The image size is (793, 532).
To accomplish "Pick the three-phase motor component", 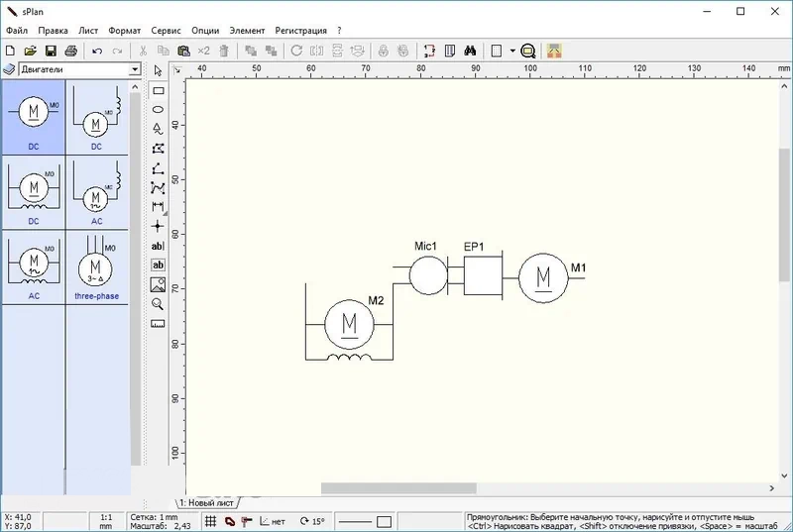I will (x=97, y=267).
